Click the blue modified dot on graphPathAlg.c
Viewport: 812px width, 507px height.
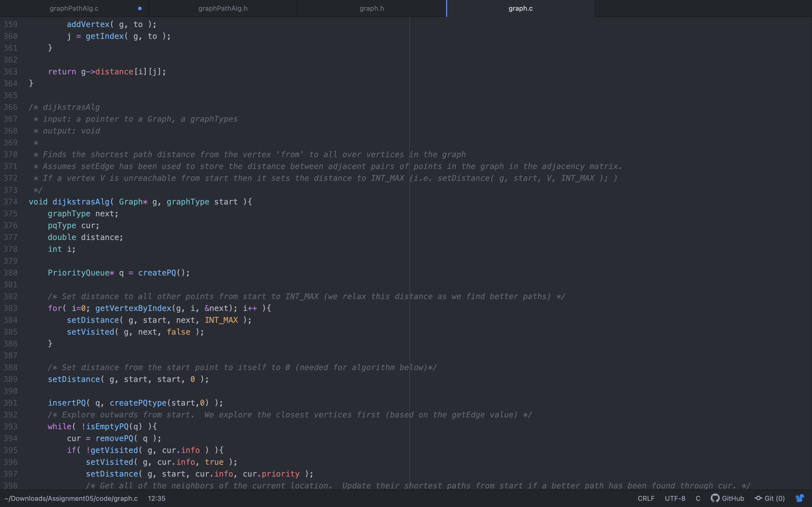click(x=140, y=8)
